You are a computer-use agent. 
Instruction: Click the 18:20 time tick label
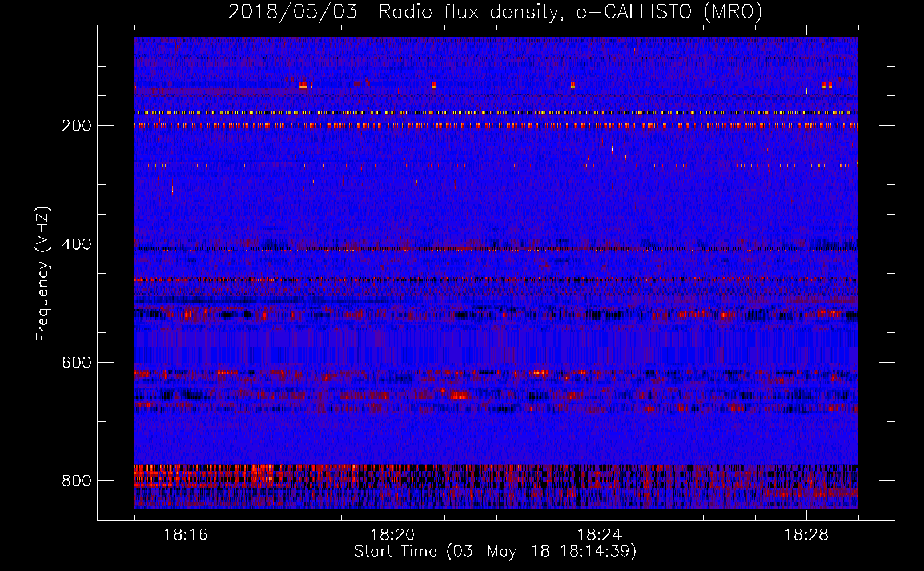(x=392, y=535)
